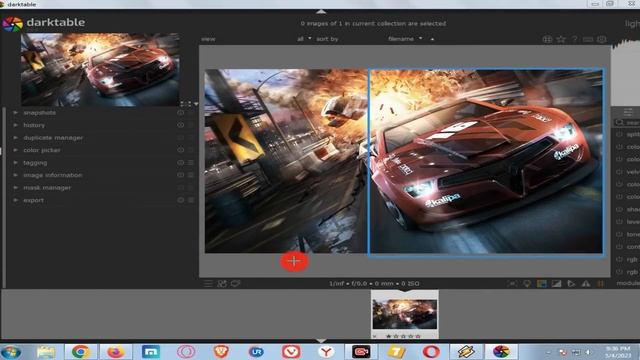Open the Windows Start menu
This screenshot has height=360, width=640.
tap(11, 352)
